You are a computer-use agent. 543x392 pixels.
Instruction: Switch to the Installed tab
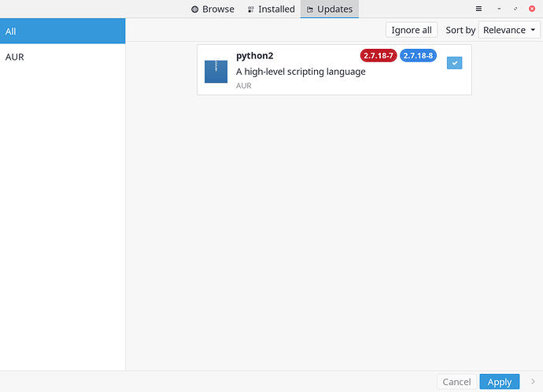point(271,9)
